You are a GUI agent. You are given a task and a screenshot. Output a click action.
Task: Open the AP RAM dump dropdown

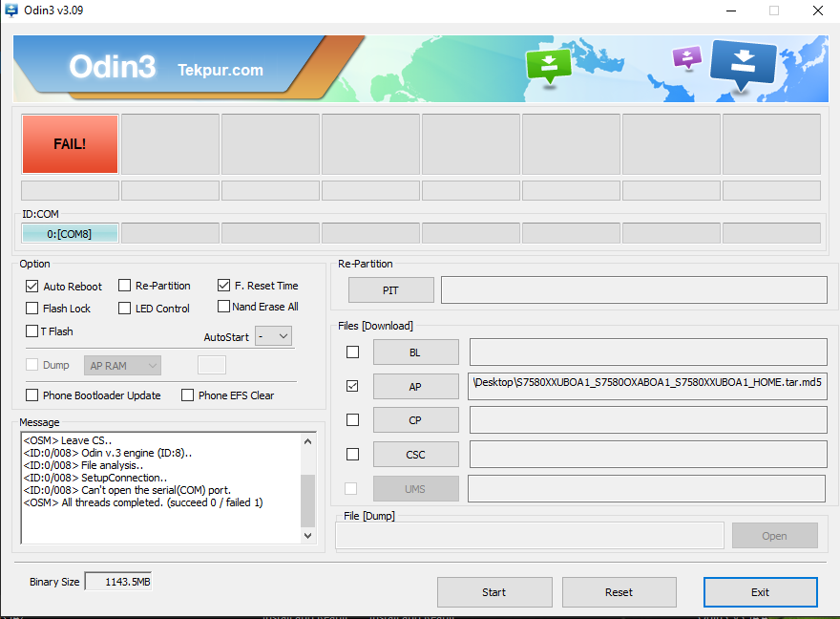[x=122, y=366]
